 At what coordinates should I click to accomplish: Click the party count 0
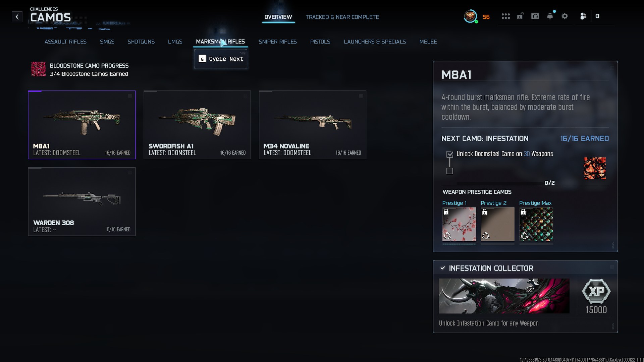click(597, 16)
